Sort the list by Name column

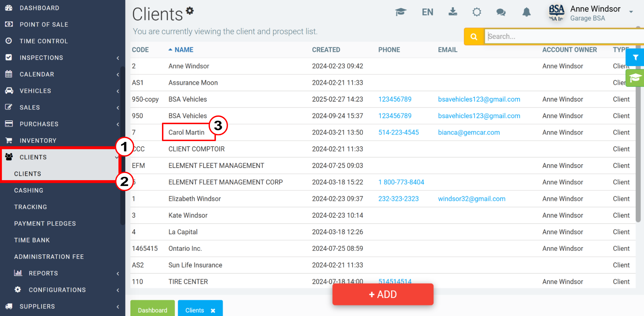[184, 50]
